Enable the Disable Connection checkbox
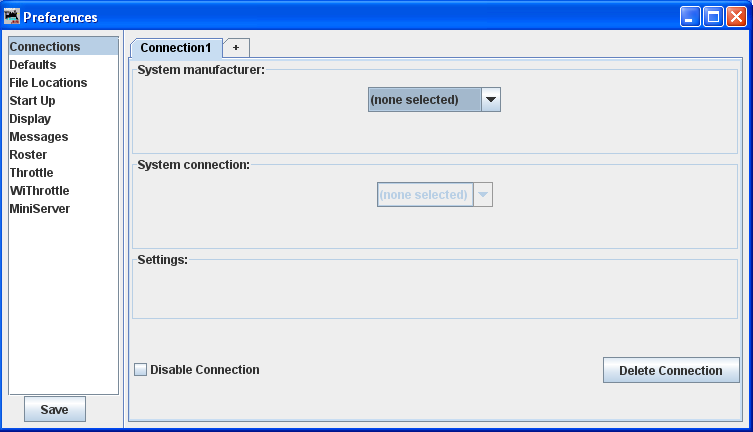753x432 pixels. pyautogui.click(x=141, y=370)
